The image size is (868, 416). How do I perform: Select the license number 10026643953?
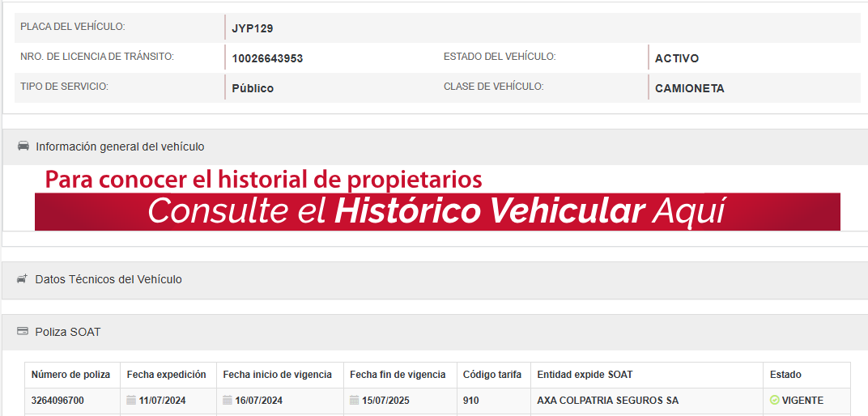click(267, 58)
